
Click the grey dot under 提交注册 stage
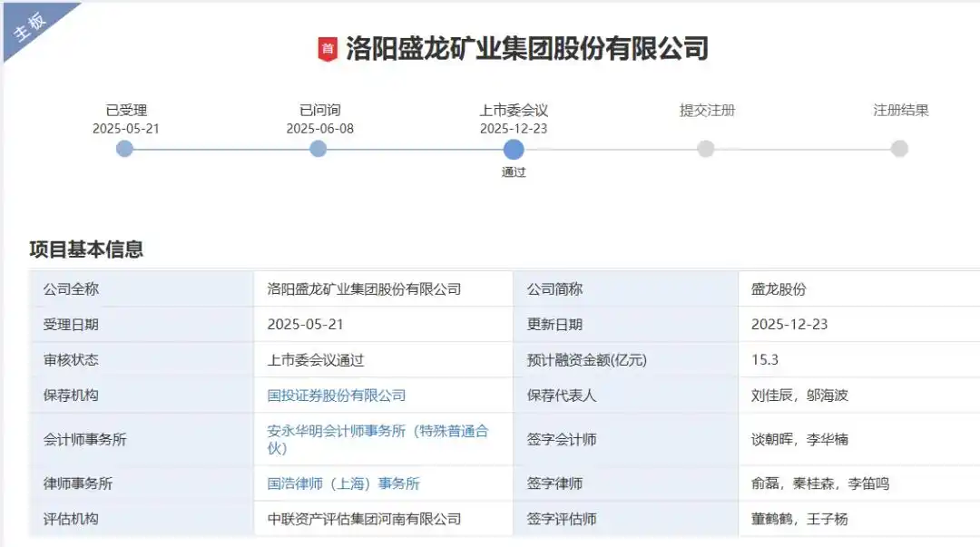click(x=706, y=148)
